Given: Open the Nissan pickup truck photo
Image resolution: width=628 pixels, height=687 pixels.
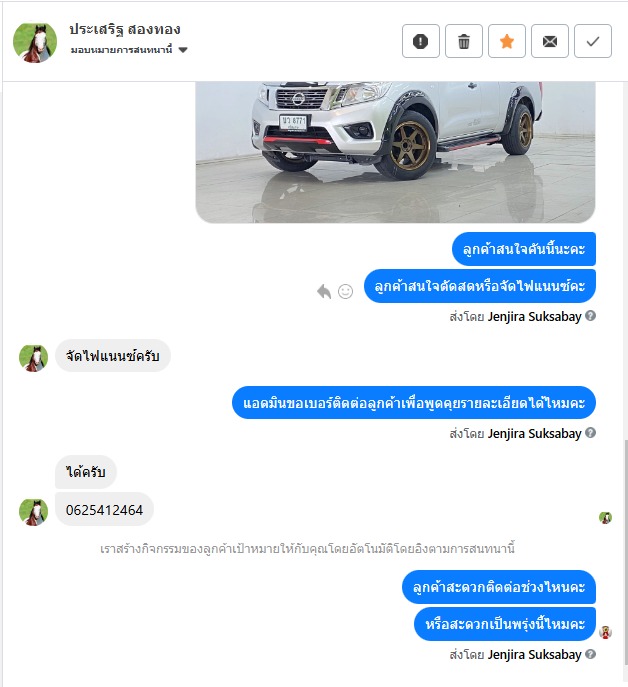Looking at the screenshot, I should point(395,152).
